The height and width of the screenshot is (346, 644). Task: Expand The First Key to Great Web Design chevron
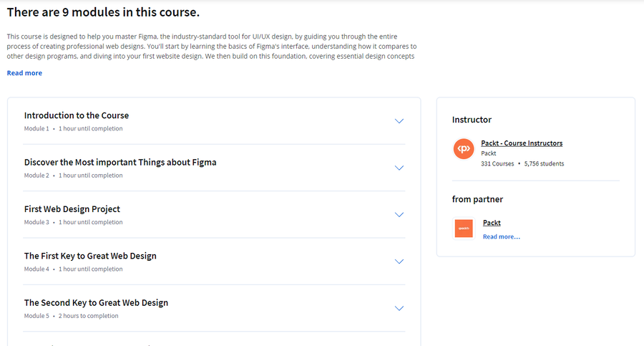(x=399, y=261)
